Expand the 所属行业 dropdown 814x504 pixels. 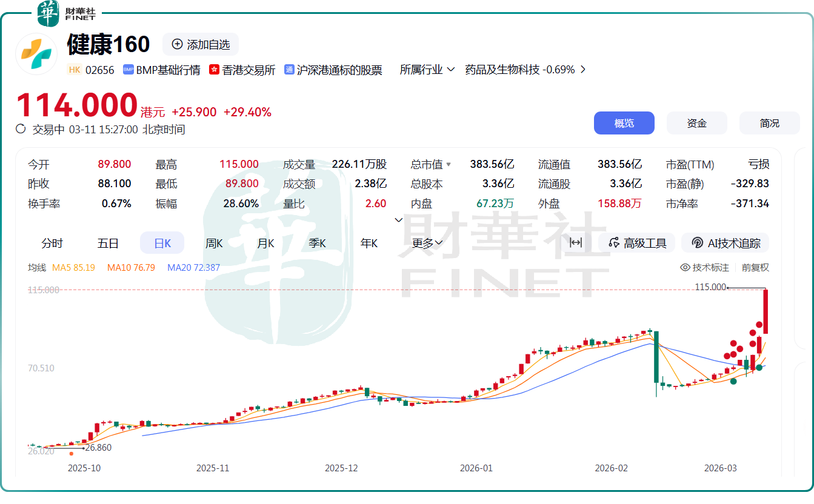[427, 70]
